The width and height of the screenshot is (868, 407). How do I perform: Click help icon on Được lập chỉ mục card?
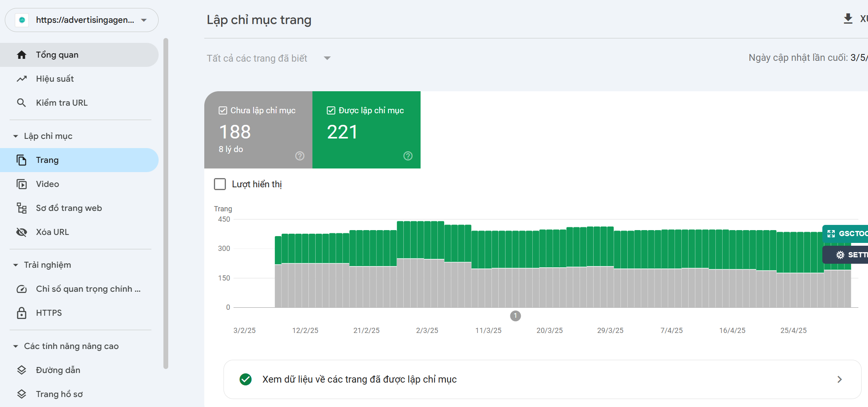[x=408, y=156]
